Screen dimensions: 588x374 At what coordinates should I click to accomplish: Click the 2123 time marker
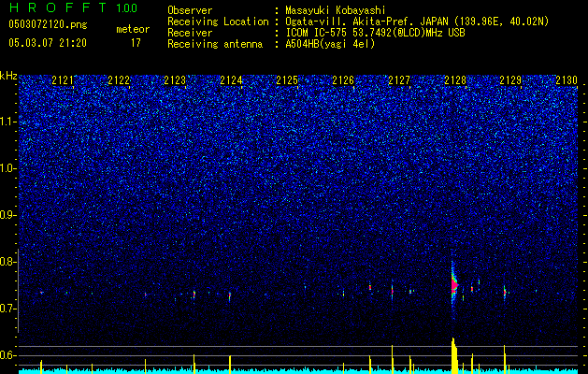click(x=175, y=80)
